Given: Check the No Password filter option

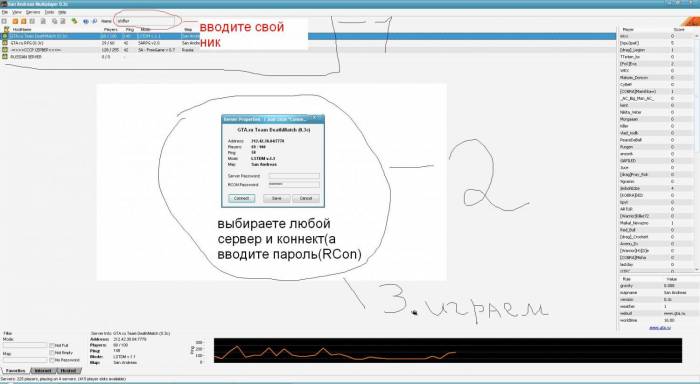Looking at the screenshot, I should point(52,360).
